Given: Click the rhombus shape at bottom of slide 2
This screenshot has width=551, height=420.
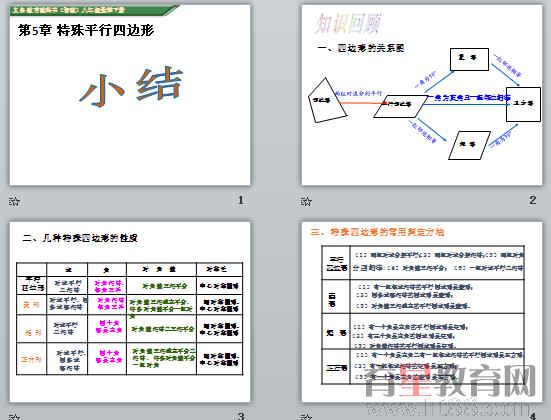Looking at the screenshot, I should click(469, 145).
